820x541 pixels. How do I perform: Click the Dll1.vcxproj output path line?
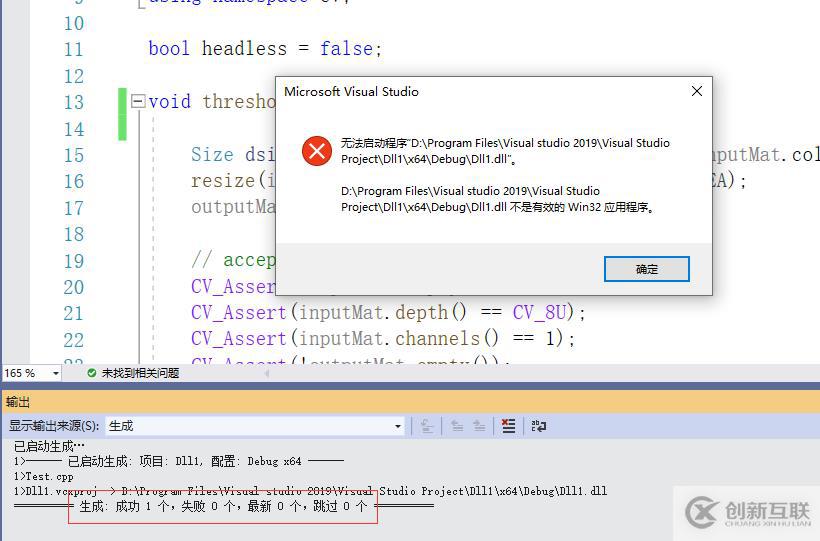tap(310, 491)
